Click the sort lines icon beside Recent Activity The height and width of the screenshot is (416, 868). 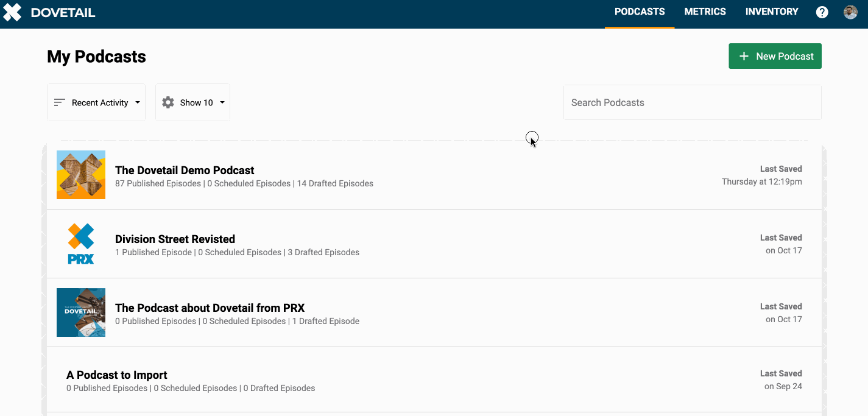59,102
